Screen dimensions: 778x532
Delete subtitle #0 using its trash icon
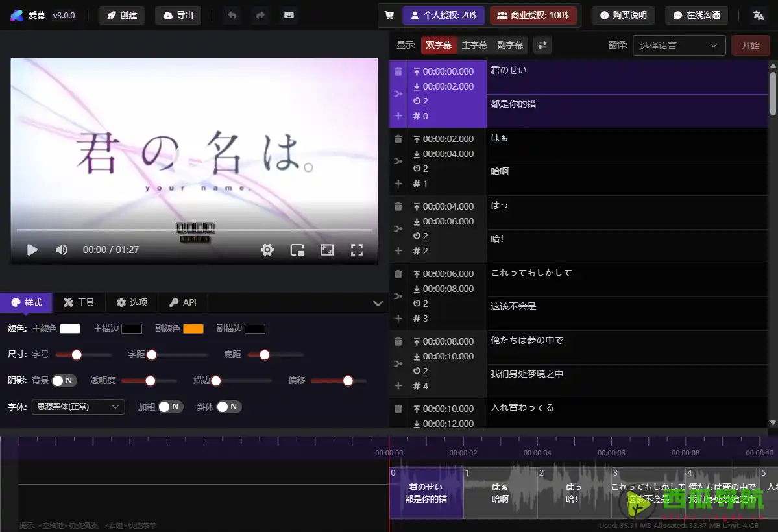tap(398, 71)
